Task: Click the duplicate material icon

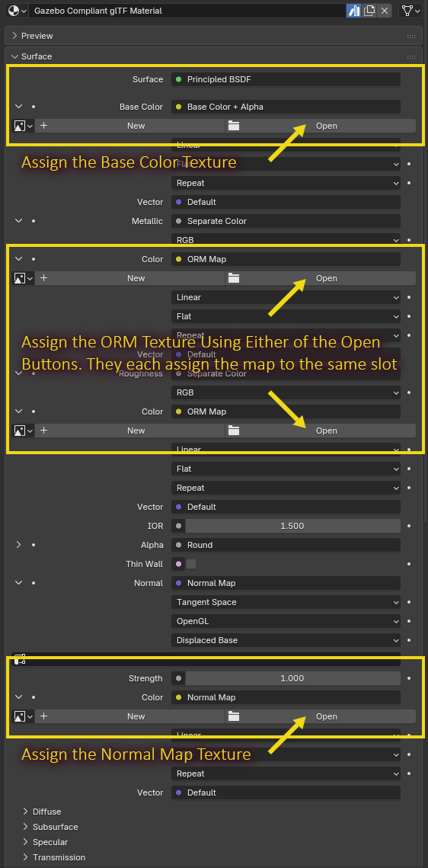Action: [x=369, y=11]
